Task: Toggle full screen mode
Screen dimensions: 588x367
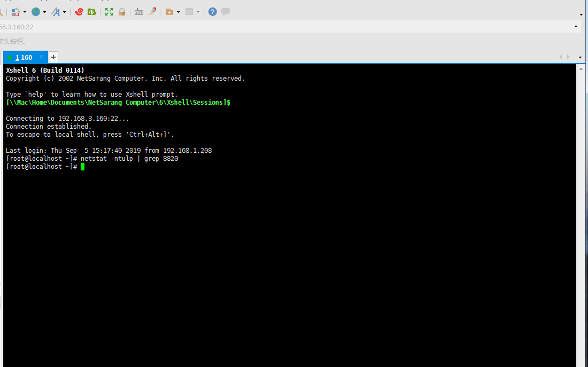Action: [109, 12]
